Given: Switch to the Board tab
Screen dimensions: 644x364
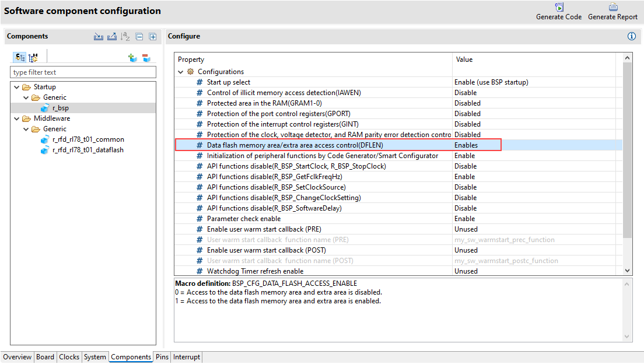Looking at the screenshot, I should [45, 357].
